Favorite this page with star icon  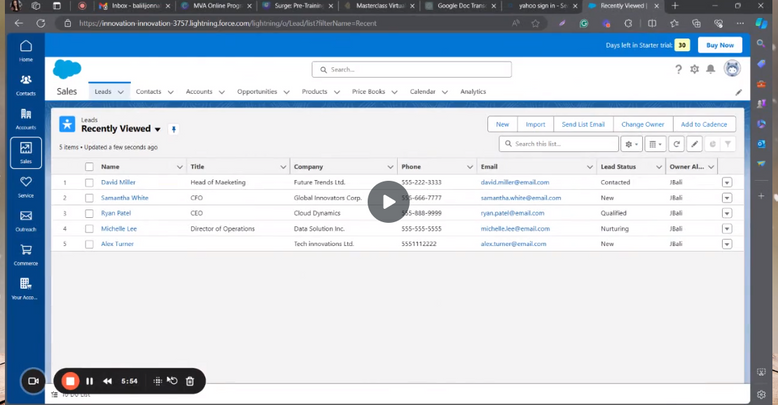[535, 23]
